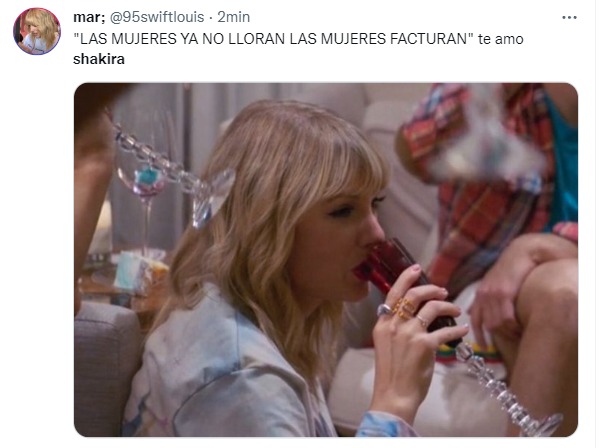The width and height of the screenshot is (599, 448).
Task: Enlarge the image of woman drinking wine
Action: pyautogui.click(x=326, y=260)
